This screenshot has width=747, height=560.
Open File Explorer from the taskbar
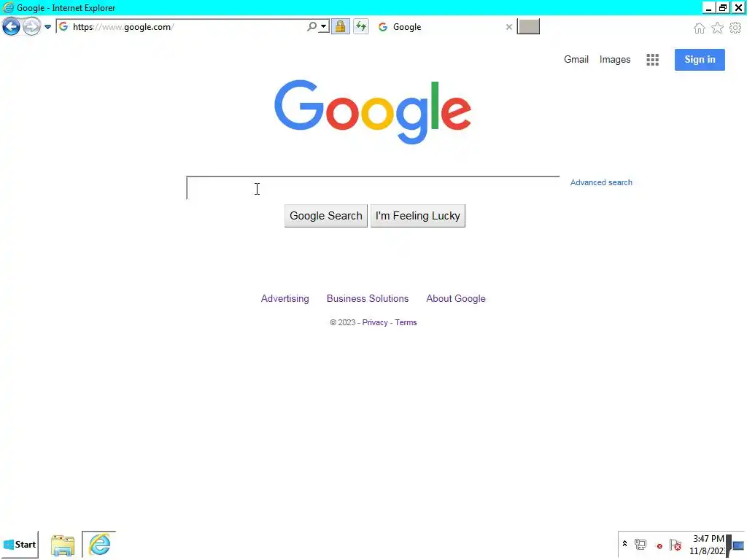click(x=63, y=545)
